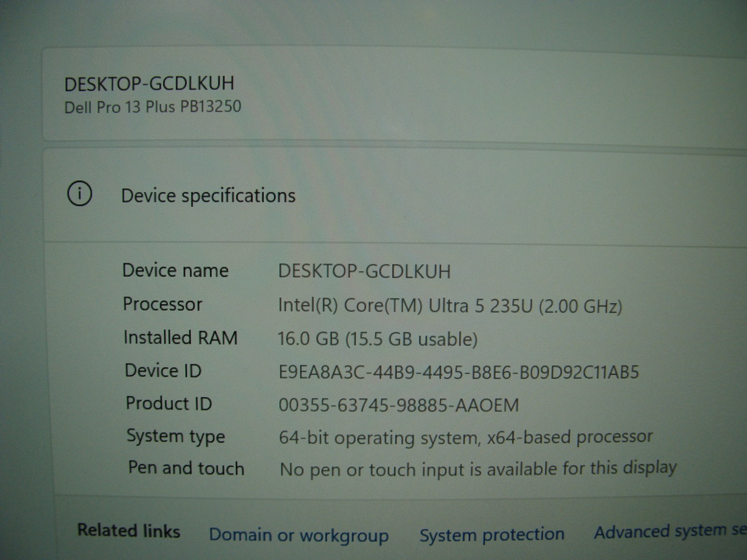Click the Pen and touch label
This screenshot has width=747, height=560.
(x=186, y=468)
